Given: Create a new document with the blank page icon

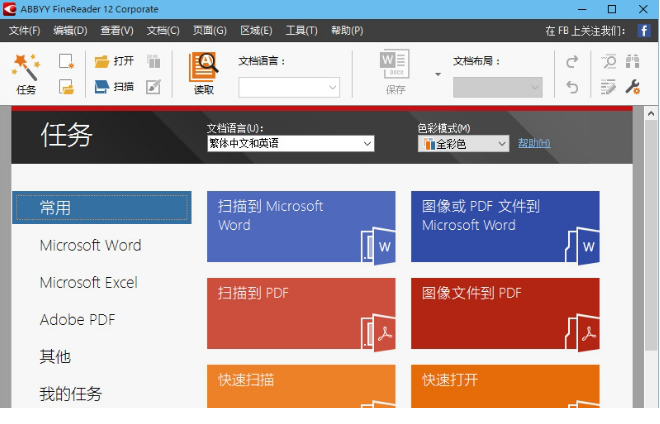Looking at the screenshot, I should [x=66, y=61].
